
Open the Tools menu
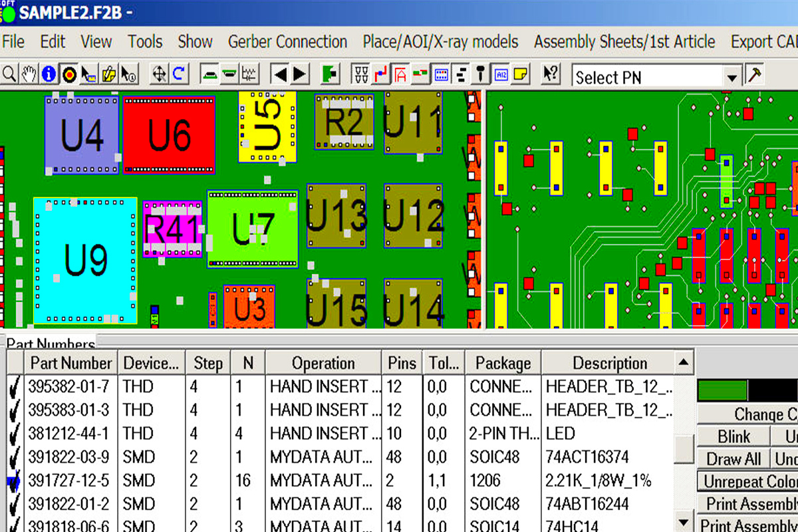point(145,42)
